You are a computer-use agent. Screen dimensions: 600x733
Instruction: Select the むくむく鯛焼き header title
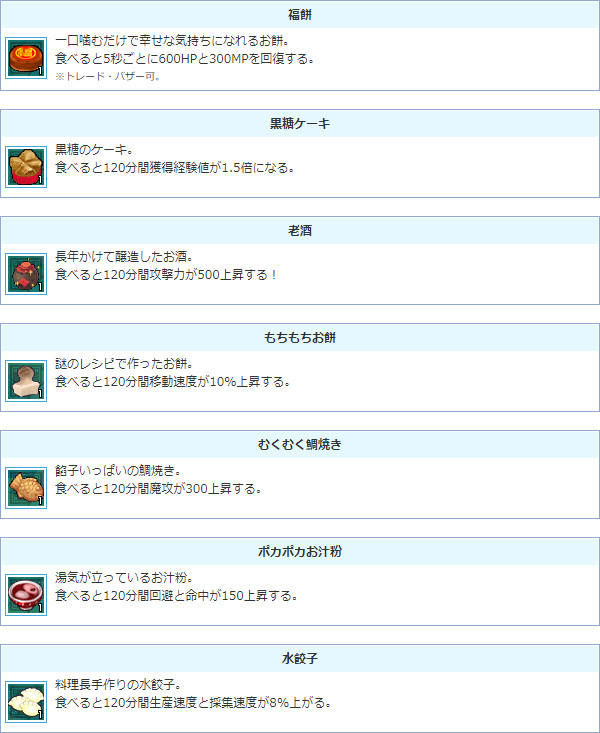click(300, 445)
